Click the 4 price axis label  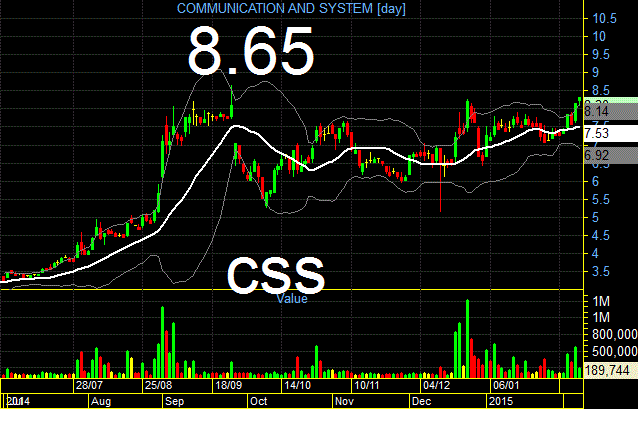tap(596, 253)
